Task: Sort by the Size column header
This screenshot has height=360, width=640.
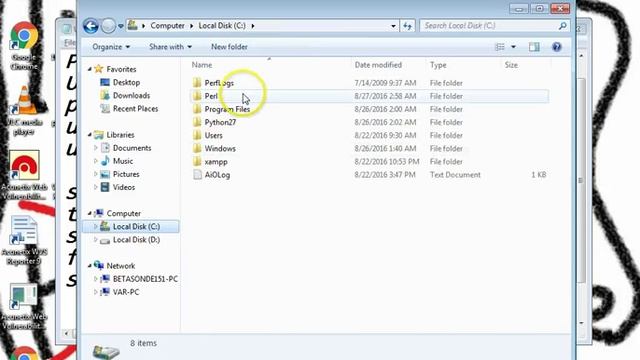Action: 511,65
